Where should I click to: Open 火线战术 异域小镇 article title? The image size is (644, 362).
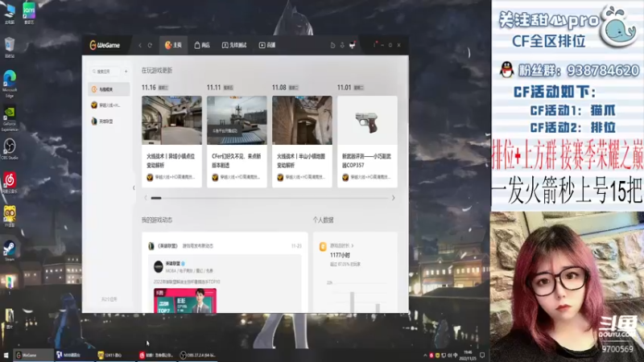tap(171, 160)
